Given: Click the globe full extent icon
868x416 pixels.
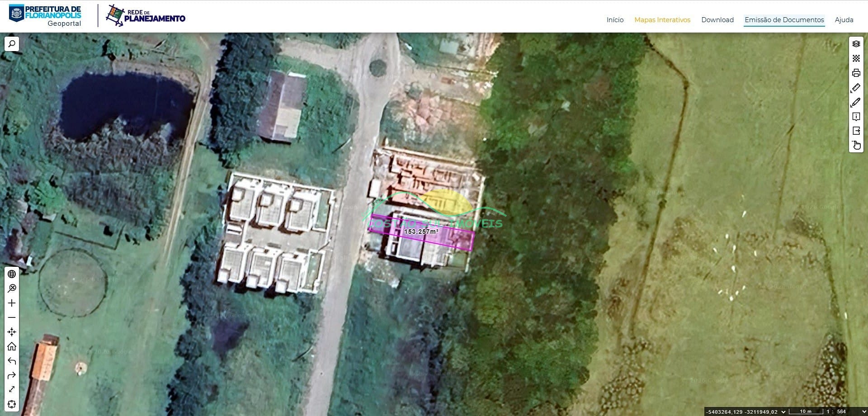Looking at the screenshot, I should coord(12,274).
